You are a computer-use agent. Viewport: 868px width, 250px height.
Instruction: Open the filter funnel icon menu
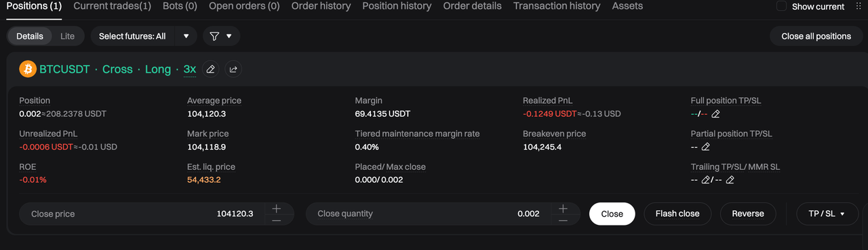point(221,36)
